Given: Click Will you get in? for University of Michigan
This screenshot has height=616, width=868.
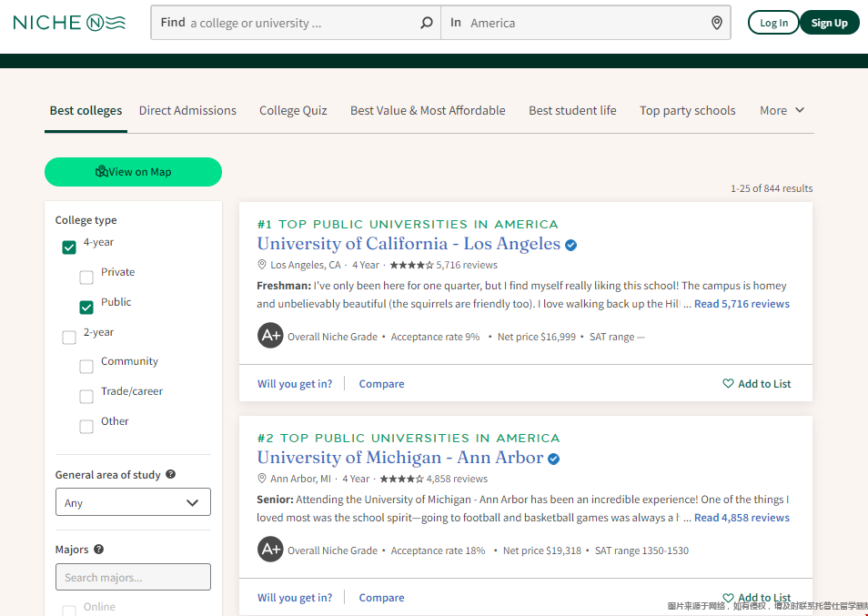Looking at the screenshot, I should click(295, 597).
